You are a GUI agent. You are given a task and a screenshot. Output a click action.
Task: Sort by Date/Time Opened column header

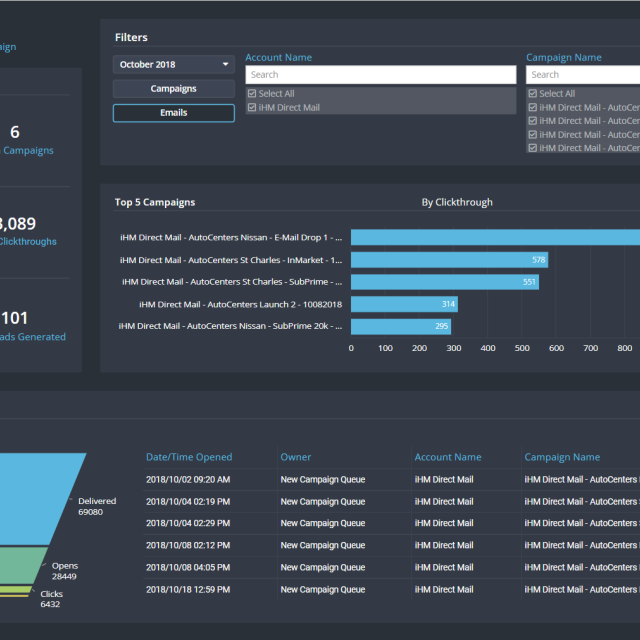pyautogui.click(x=189, y=457)
